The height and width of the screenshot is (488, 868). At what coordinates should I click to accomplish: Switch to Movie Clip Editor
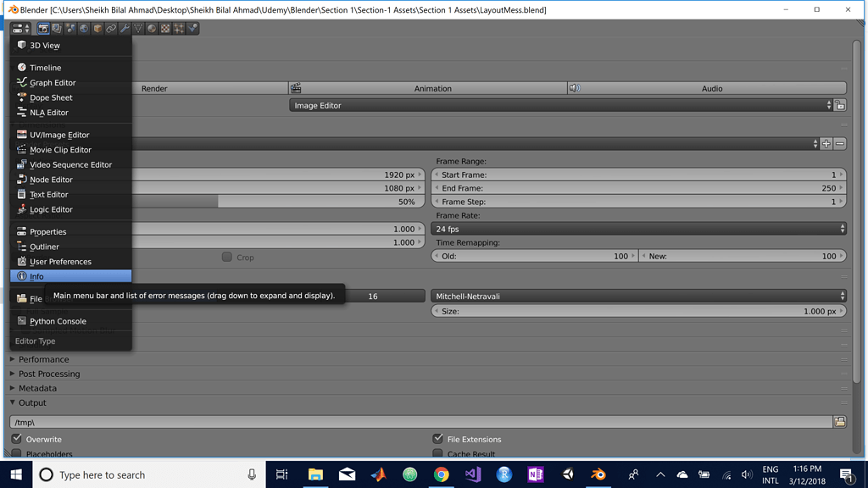pos(71,149)
